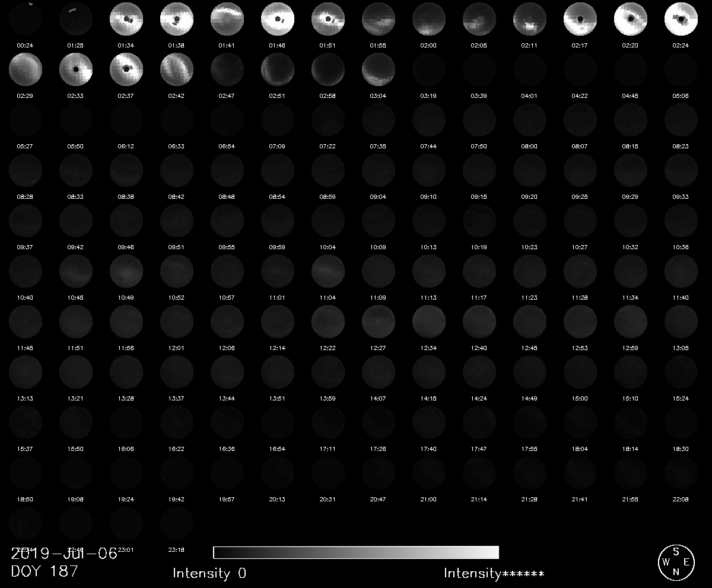Click the DOY 187 label
The height and width of the screenshot is (588, 712).
point(44,573)
